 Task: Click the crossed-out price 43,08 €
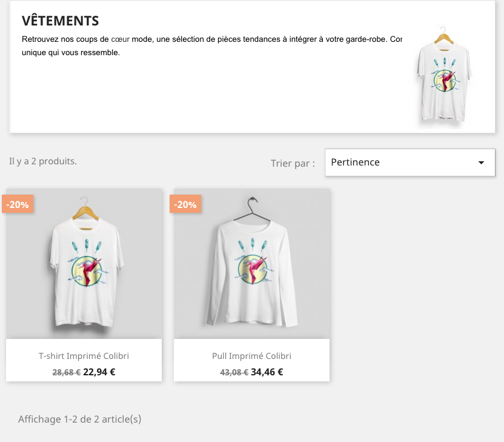[x=234, y=372]
